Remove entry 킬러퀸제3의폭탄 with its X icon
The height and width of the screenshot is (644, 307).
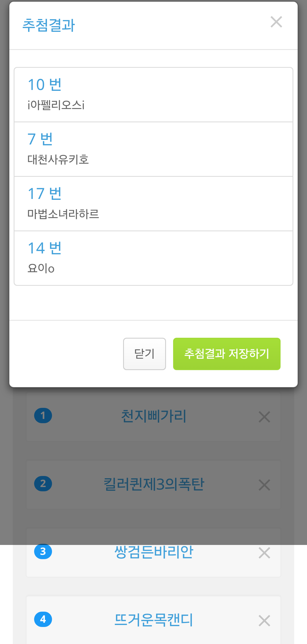264,485
